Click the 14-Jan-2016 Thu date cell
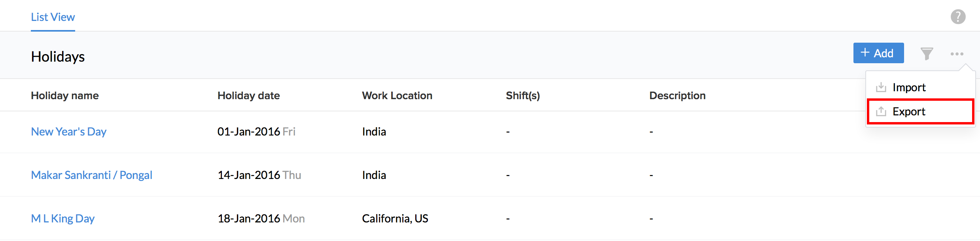 pyautogui.click(x=259, y=175)
